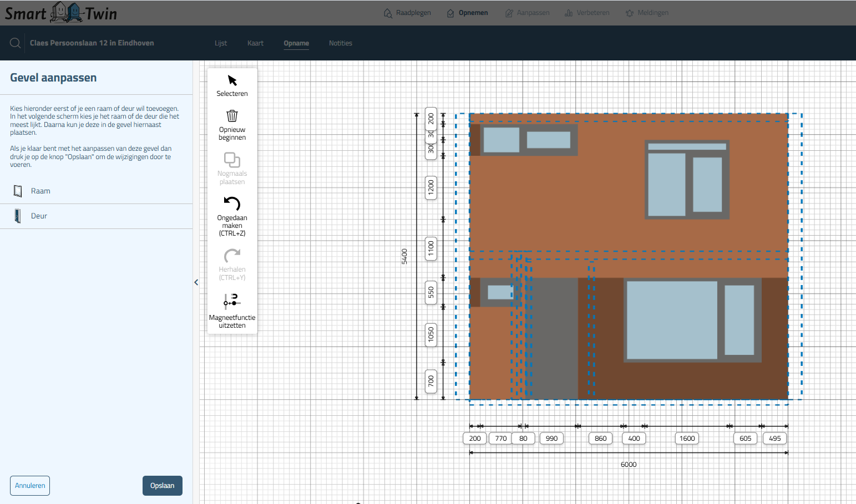The image size is (856, 504).
Task: Click the Opslaan button
Action: pos(162,486)
